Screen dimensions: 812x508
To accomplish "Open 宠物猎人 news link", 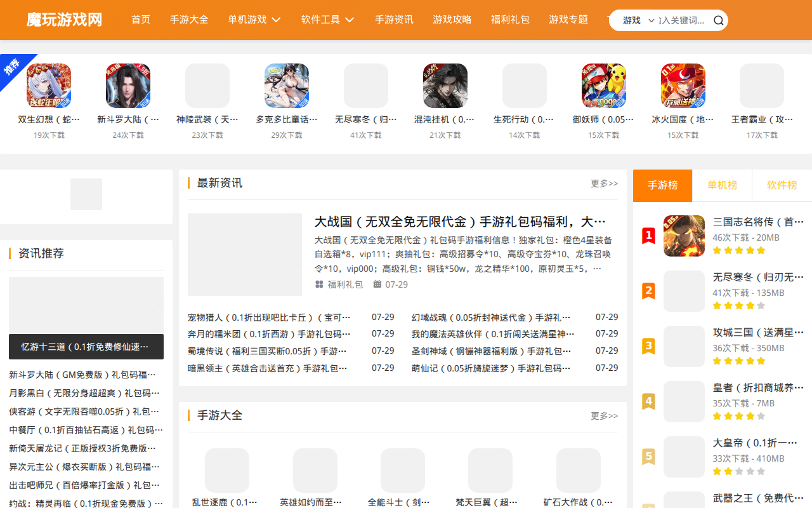I will click(x=269, y=317).
